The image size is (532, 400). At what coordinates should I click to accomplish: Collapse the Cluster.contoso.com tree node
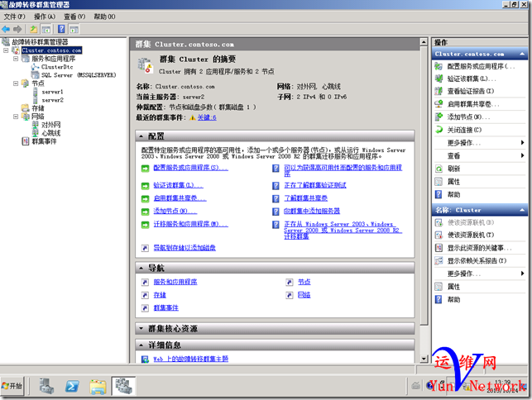(x=6, y=50)
